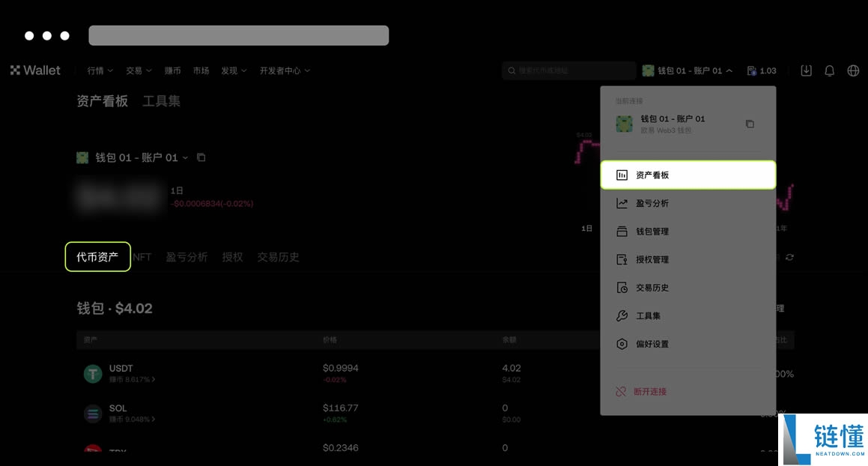Click the globe language icon
The height and width of the screenshot is (466, 868).
coord(853,70)
